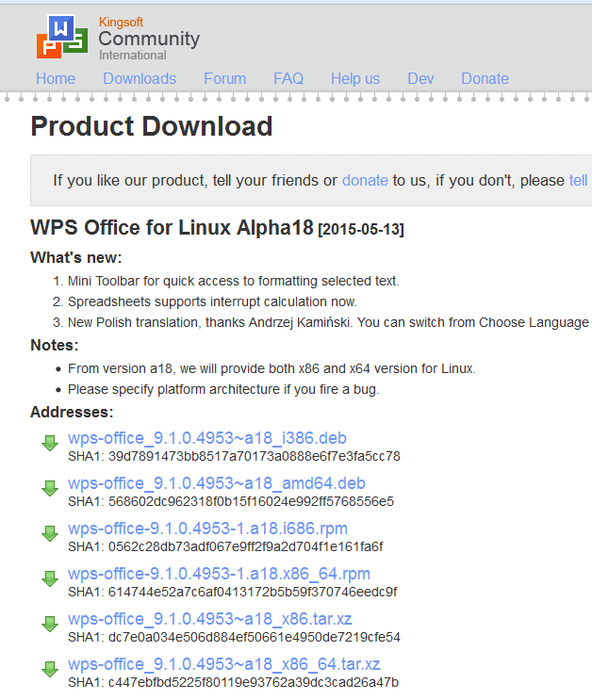Viewport: 592px width, 700px height.
Task: Open the Dev navigation item
Action: [x=420, y=79]
